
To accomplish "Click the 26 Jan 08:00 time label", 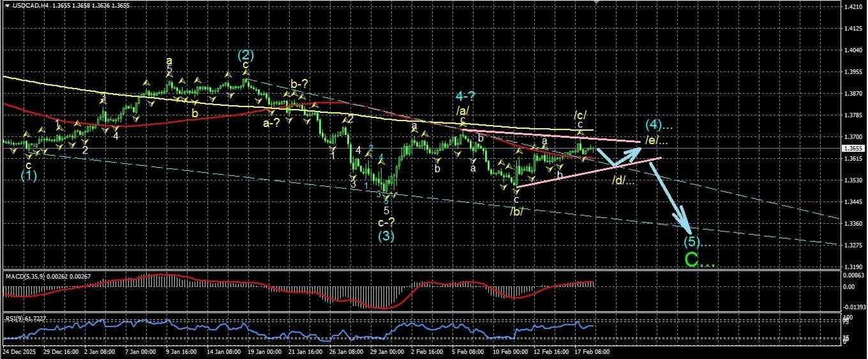I will (347, 352).
